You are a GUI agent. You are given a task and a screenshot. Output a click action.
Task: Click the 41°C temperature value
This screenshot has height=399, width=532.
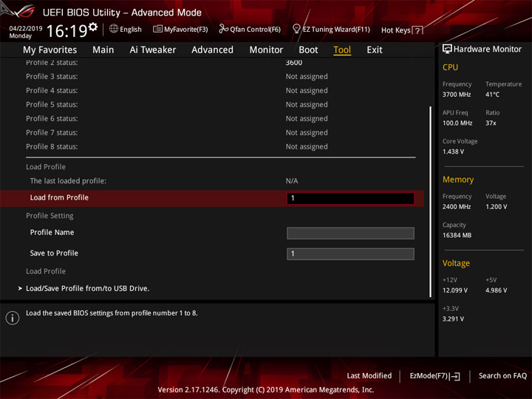[x=492, y=95]
